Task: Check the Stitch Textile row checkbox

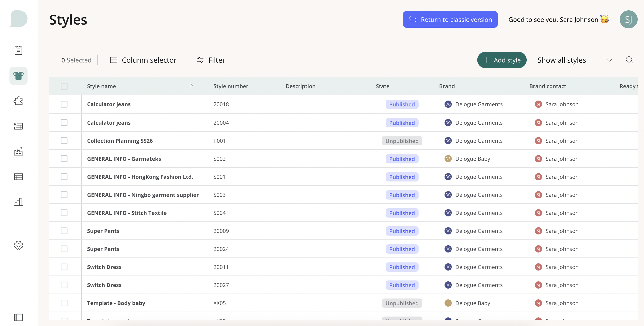Action: (x=64, y=213)
